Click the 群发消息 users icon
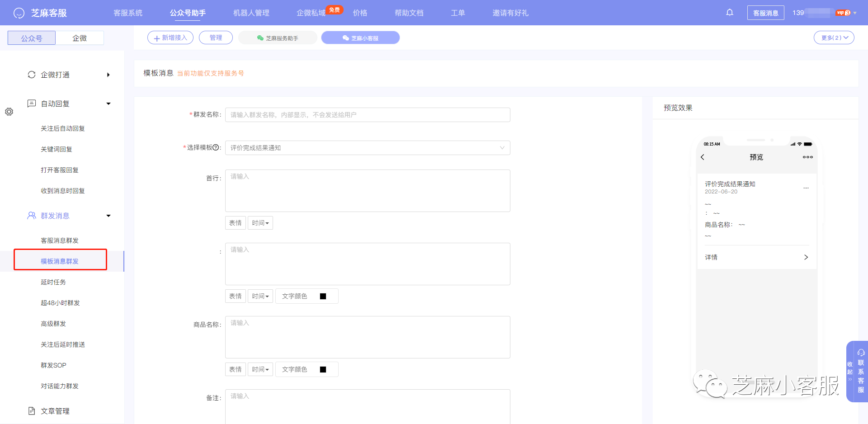 click(32, 216)
